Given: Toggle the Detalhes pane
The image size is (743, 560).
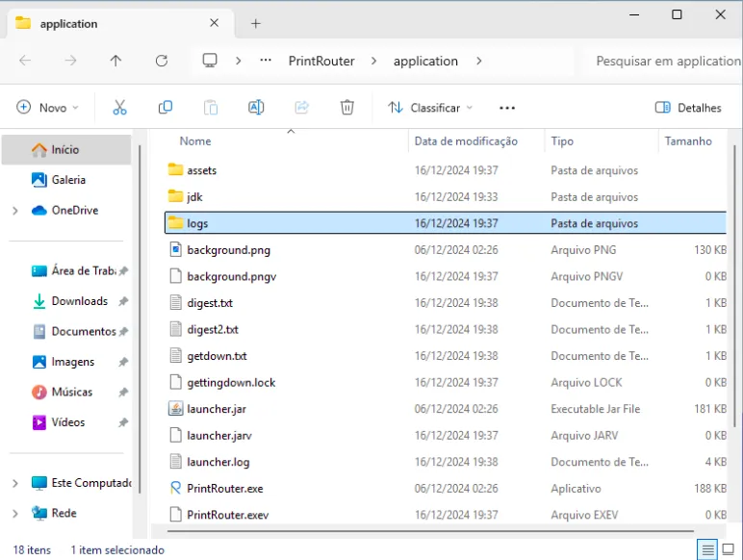Looking at the screenshot, I should pos(687,108).
